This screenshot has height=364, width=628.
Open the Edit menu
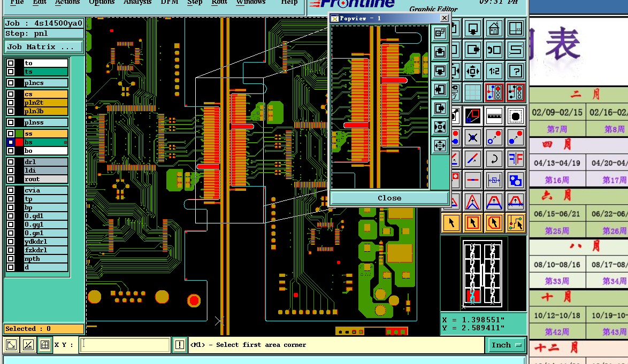point(39,2)
